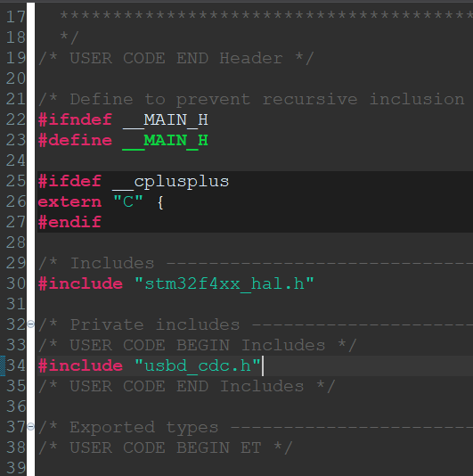Click the extern keyword on line 26

[69, 201]
